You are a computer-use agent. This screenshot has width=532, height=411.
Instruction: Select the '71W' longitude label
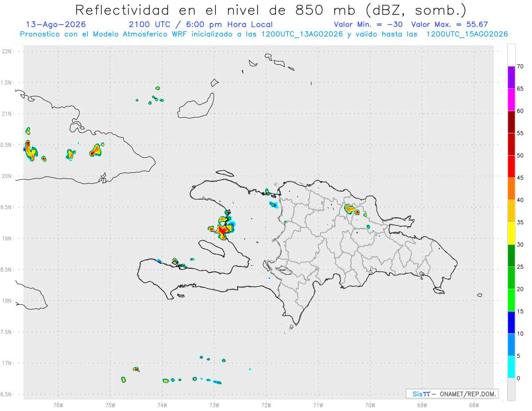[318, 405]
